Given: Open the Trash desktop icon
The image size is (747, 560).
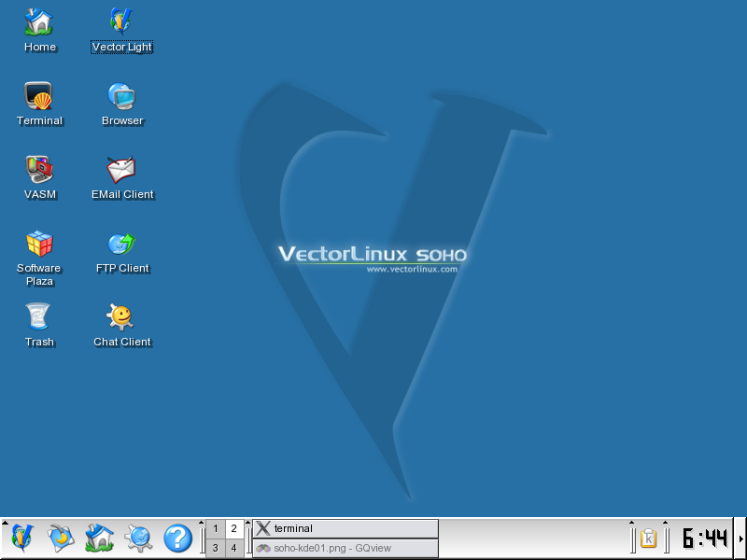Looking at the screenshot, I should tap(39, 317).
